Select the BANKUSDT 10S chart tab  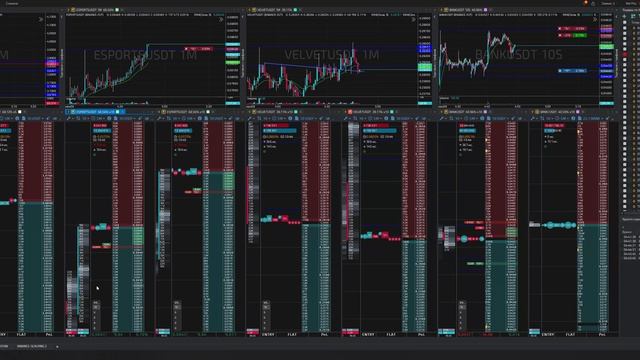click(x=465, y=10)
